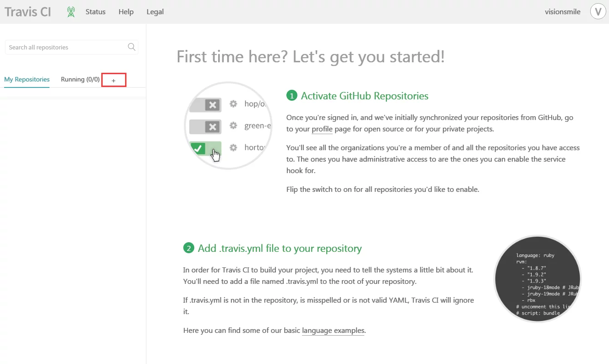Image resolution: width=609 pixels, height=364 pixels.
Task: Disable the green checked horto switch
Action: click(x=206, y=148)
